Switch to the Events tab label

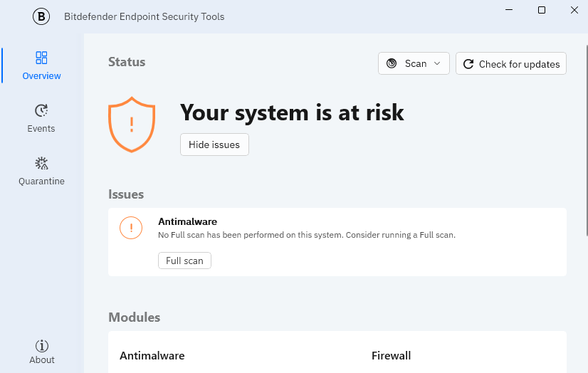point(41,129)
